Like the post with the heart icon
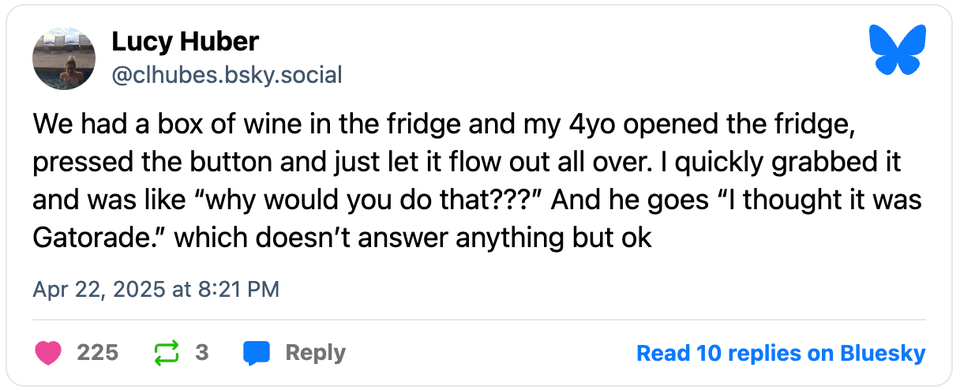 (x=48, y=353)
